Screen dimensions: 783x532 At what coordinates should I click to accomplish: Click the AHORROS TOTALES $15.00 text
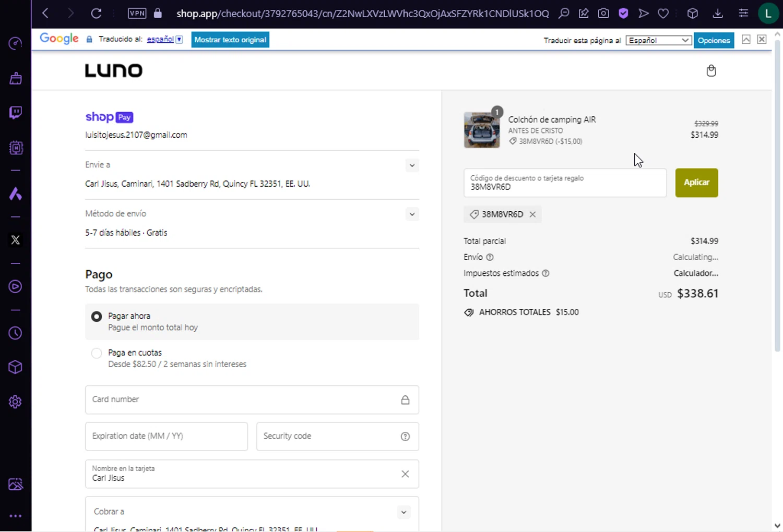point(529,312)
